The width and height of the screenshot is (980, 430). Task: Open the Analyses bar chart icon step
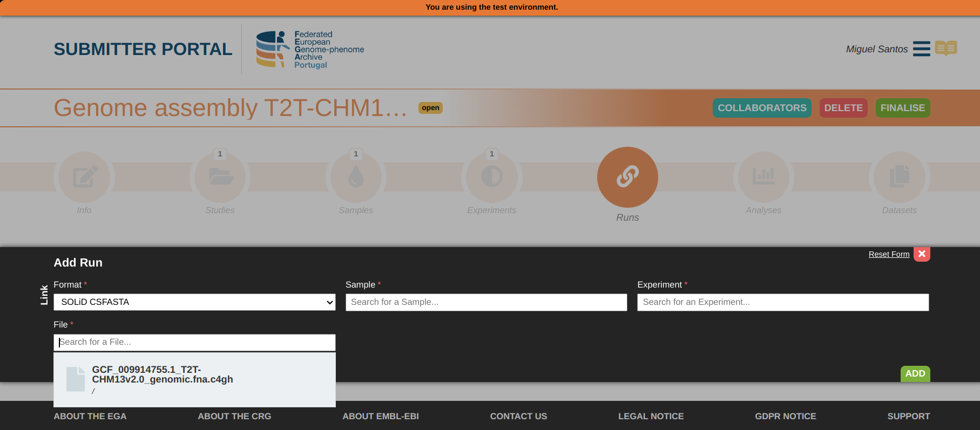tap(763, 177)
